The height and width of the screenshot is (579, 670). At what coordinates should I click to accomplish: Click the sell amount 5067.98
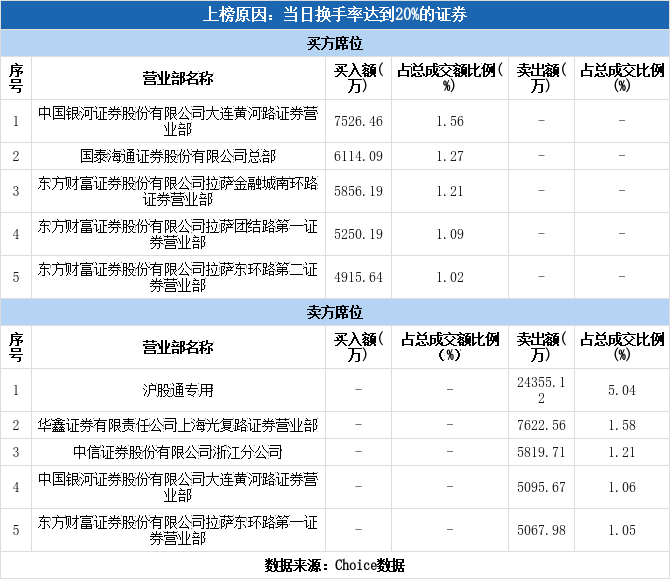coord(541,530)
